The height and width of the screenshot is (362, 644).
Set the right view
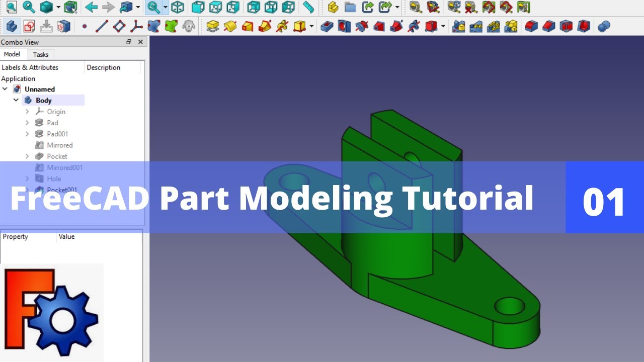point(232,7)
